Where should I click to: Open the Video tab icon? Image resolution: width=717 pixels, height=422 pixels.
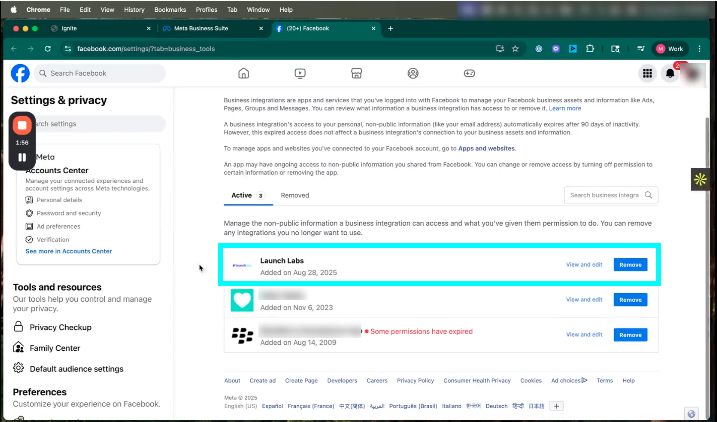(x=300, y=73)
